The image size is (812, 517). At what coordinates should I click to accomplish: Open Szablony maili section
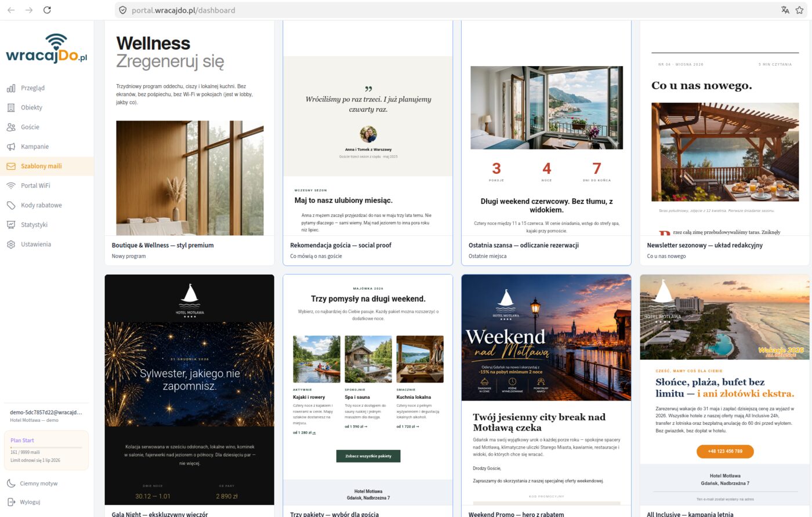[x=46, y=166]
